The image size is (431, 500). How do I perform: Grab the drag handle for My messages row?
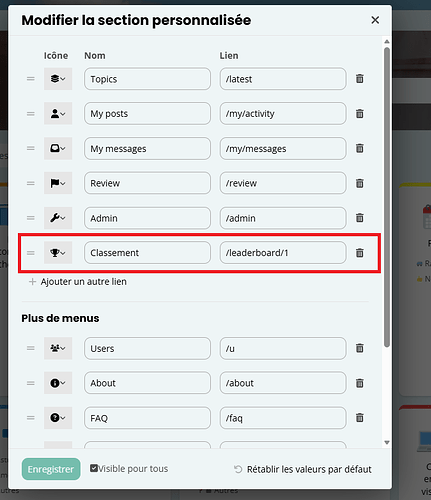pyautogui.click(x=31, y=148)
